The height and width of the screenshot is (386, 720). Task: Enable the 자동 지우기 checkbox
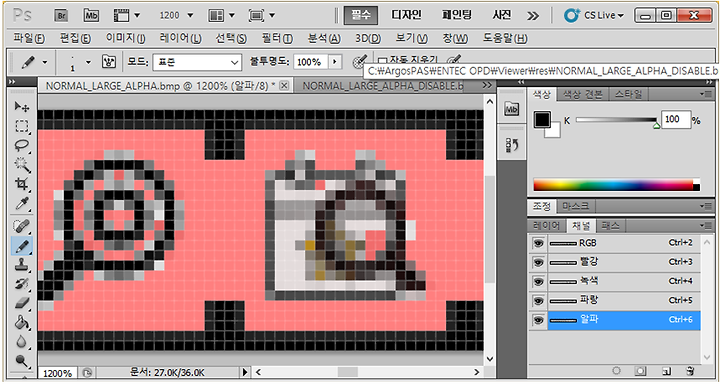[x=382, y=60]
